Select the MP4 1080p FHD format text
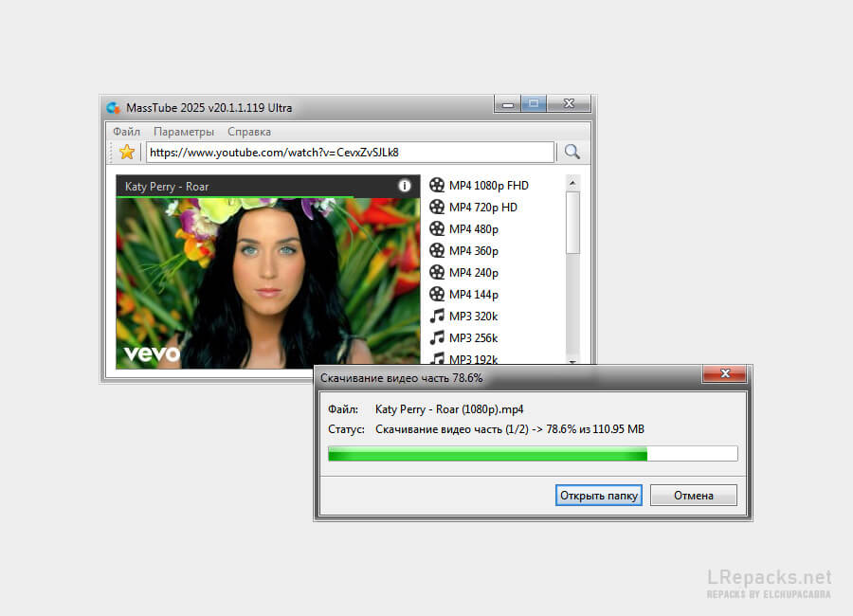This screenshot has height=616, width=853. point(488,186)
